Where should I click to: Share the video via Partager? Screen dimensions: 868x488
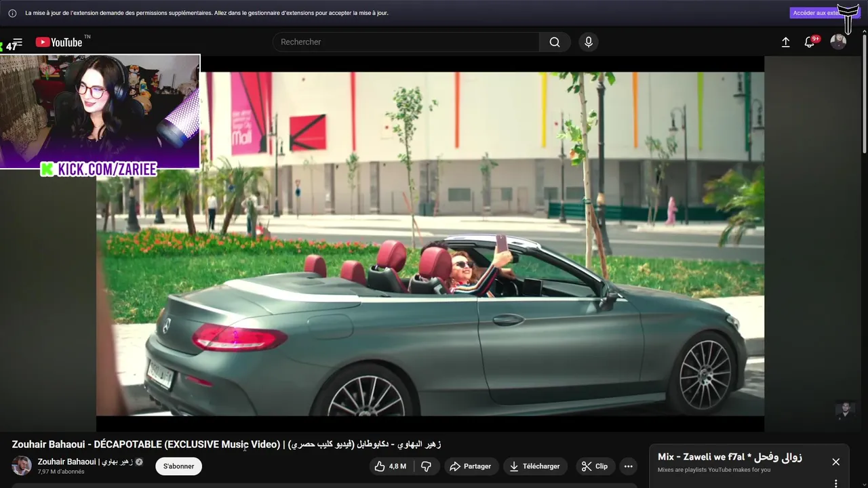471,466
